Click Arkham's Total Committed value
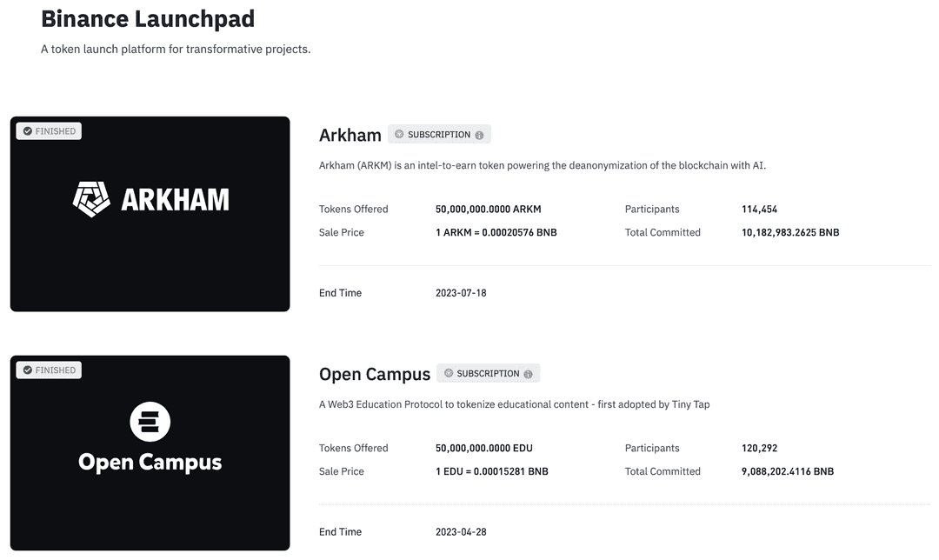 pos(789,232)
